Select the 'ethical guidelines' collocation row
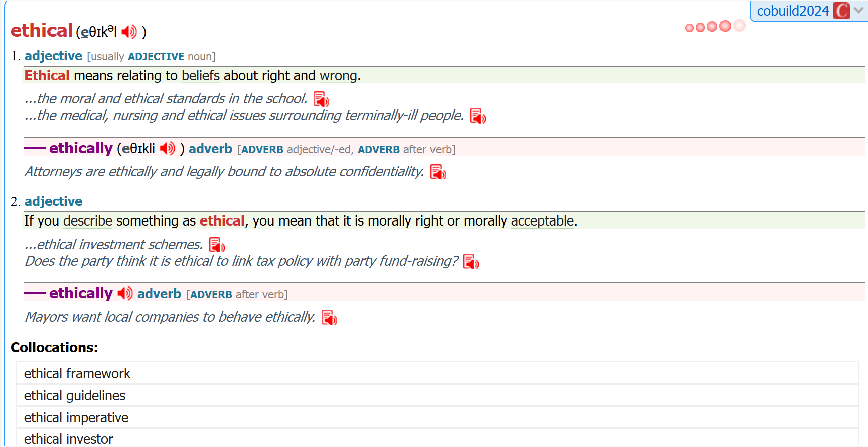This screenshot has height=447, width=868. tap(75, 396)
